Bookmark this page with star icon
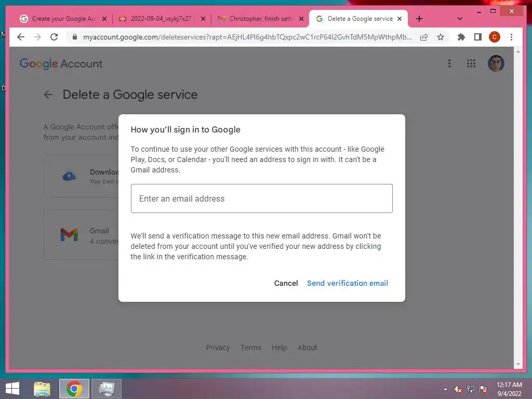Image resolution: width=532 pixels, height=399 pixels. coord(441,37)
